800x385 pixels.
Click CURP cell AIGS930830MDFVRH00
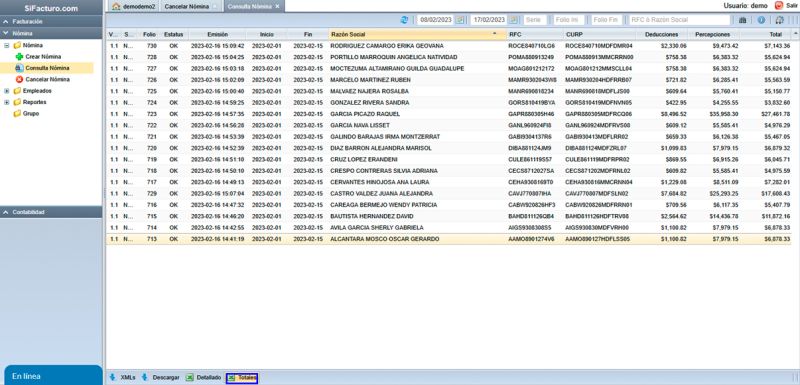coord(597,227)
